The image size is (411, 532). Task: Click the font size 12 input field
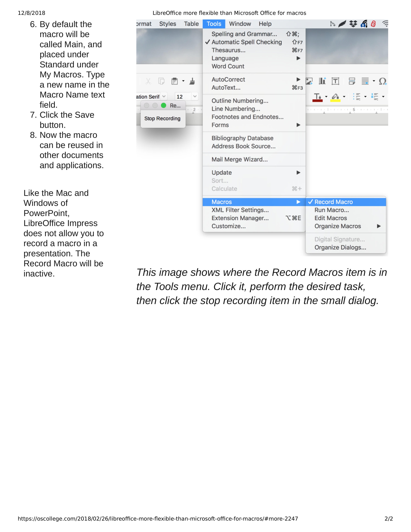[x=183, y=97]
